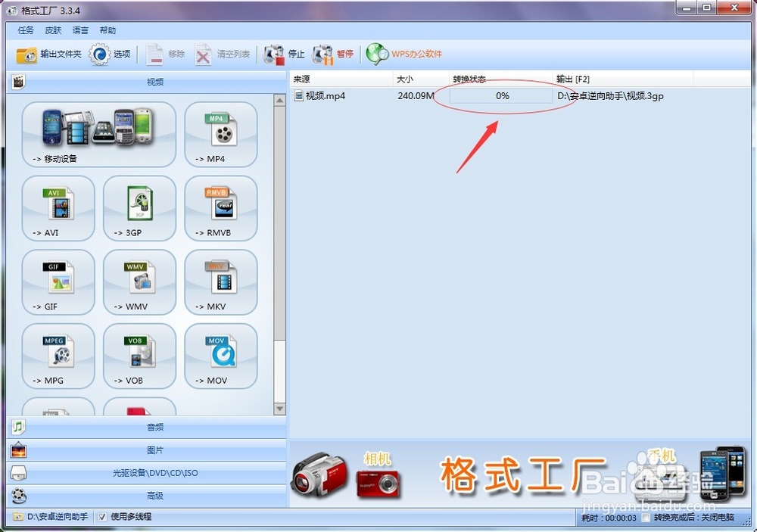Image resolution: width=757 pixels, height=532 pixels.
Task: Click the 0% conversion progress bar
Action: [501, 95]
